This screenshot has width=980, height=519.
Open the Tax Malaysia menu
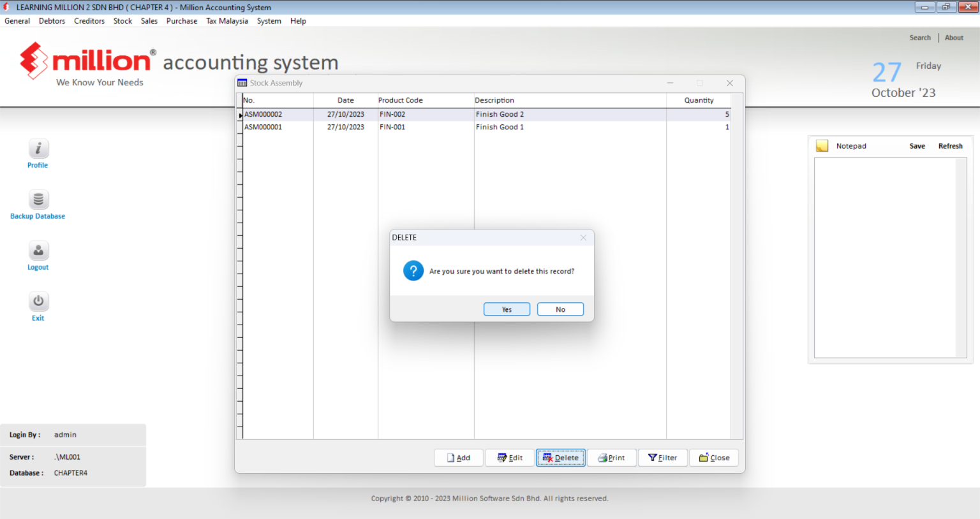pyautogui.click(x=227, y=21)
